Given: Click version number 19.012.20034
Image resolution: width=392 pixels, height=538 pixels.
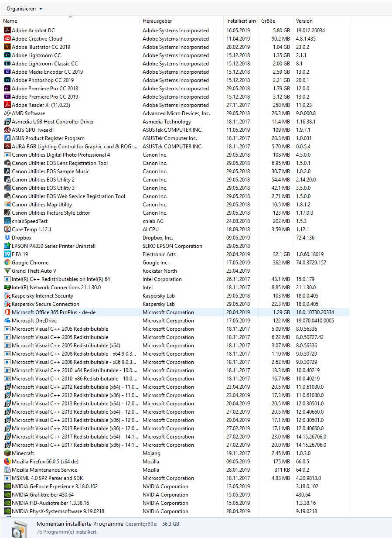Looking at the screenshot, I should 310,31.
